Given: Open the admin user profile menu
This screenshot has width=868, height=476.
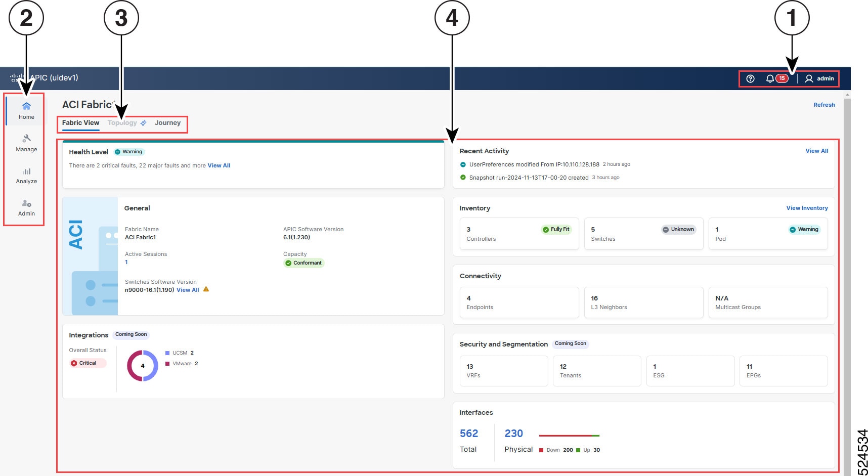Looking at the screenshot, I should 819,78.
